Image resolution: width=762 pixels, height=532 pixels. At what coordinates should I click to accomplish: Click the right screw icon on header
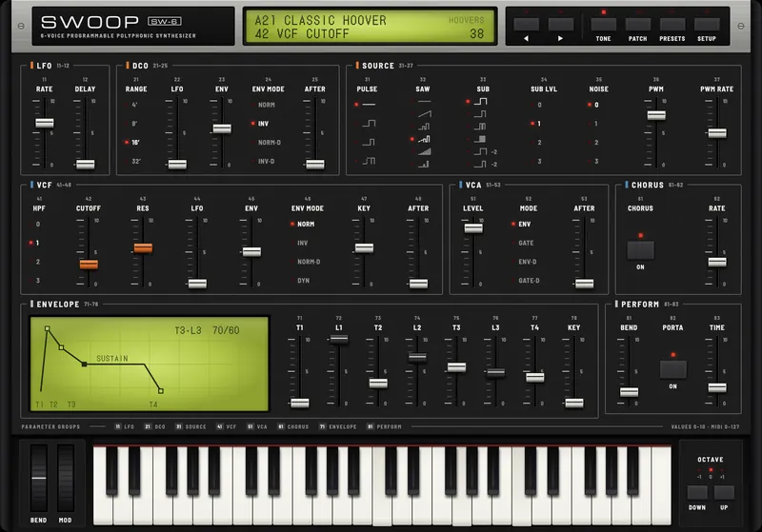coord(741,27)
